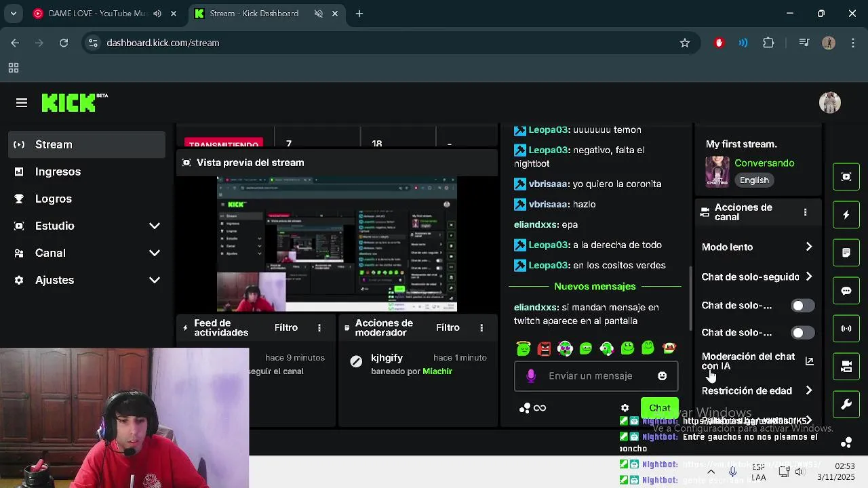This screenshot has width=868, height=488.
Task: Insert the angry red face emote
Action: pyautogui.click(x=544, y=348)
